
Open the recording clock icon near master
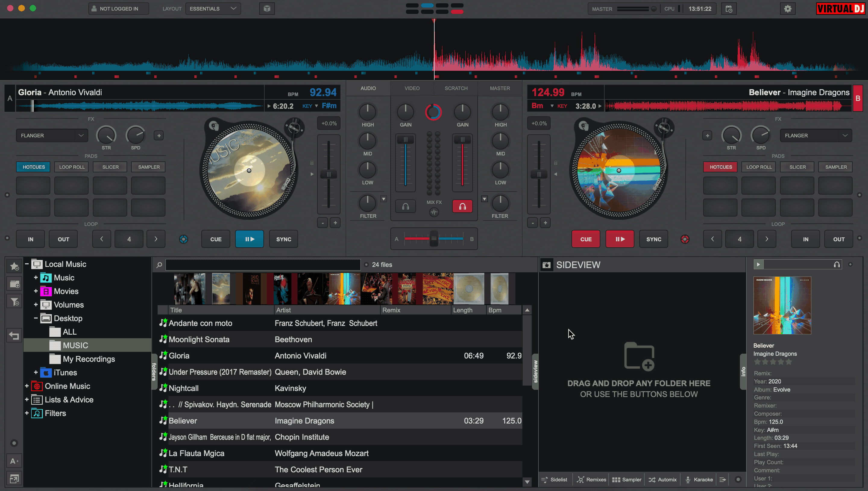tap(729, 9)
